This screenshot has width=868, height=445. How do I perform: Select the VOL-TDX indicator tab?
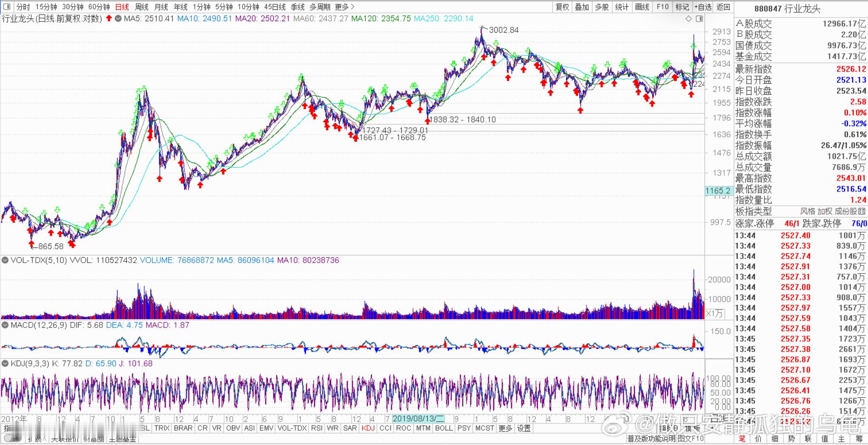292,428
